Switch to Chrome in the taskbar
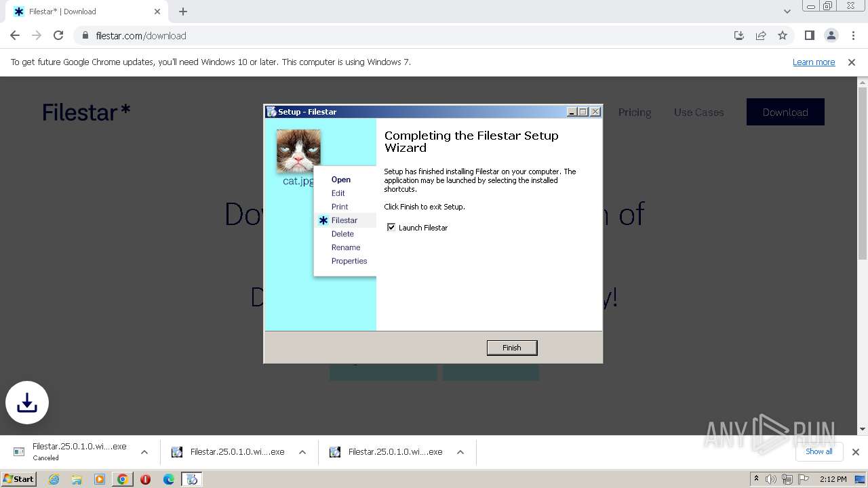 123,479
